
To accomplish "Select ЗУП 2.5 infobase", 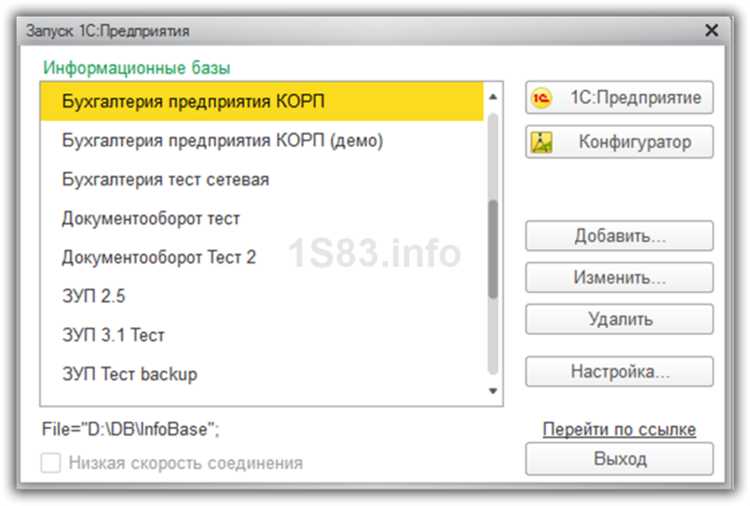I will click(x=262, y=296).
